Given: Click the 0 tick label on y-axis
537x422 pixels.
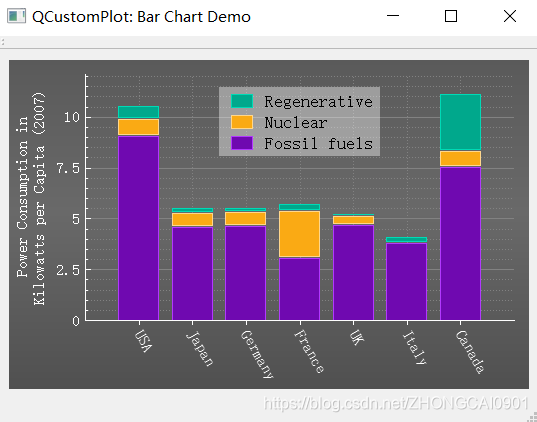Looking at the screenshot, I should pos(76,321).
